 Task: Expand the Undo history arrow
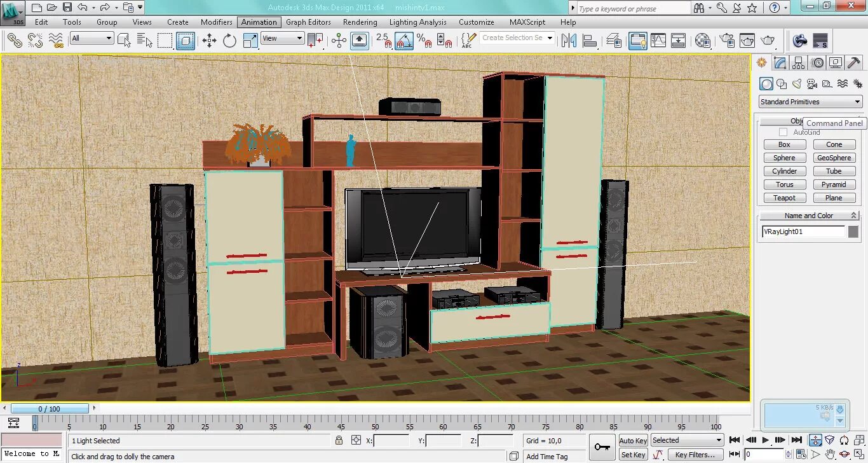pyautogui.click(x=93, y=8)
